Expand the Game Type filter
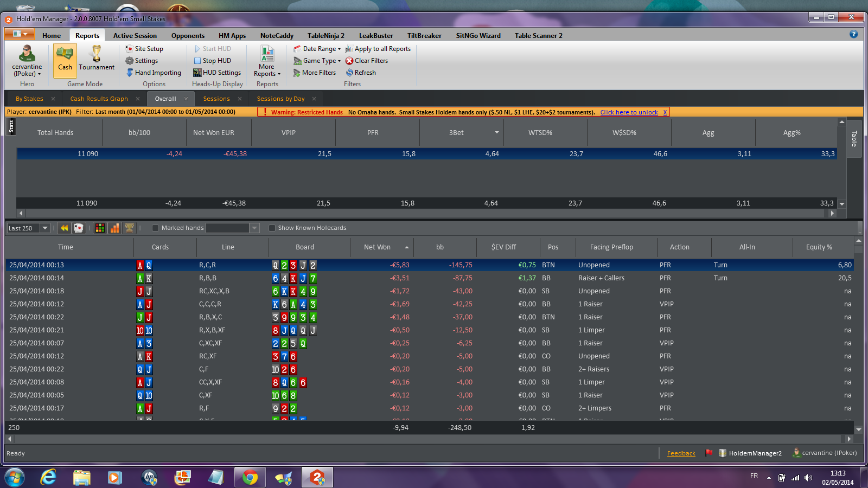Image resolution: width=868 pixels, height=488 pixels. (x=317, y=61)
